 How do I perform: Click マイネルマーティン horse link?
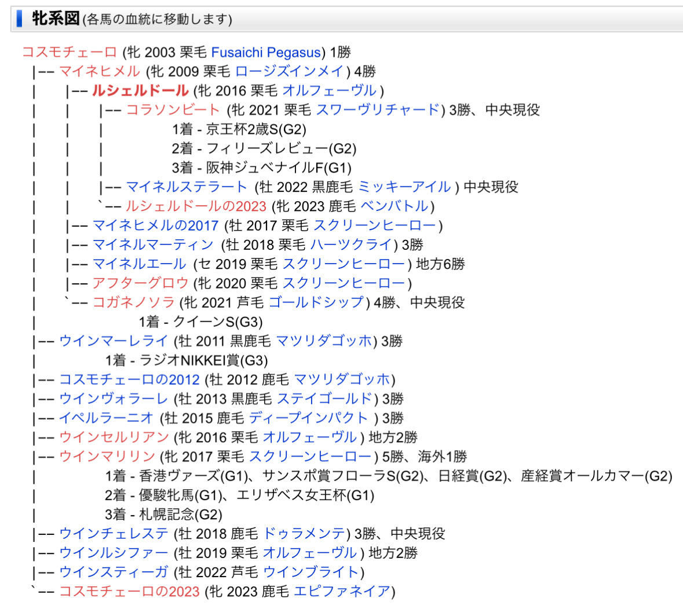point(153,245)
